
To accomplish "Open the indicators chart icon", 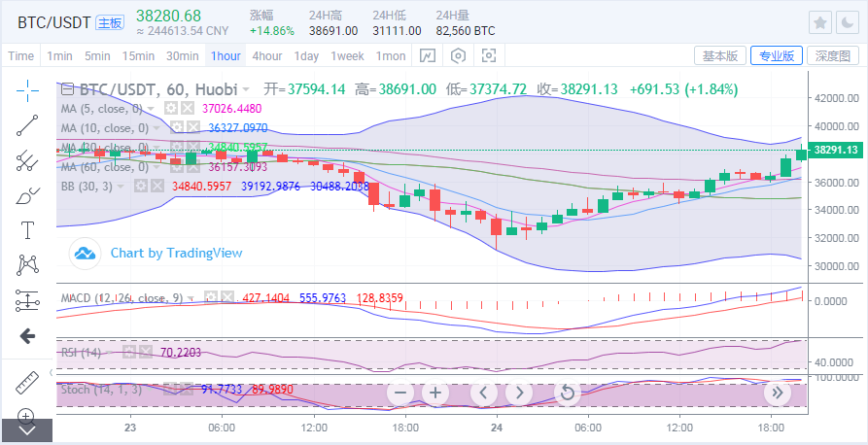I will coord(428,55).
